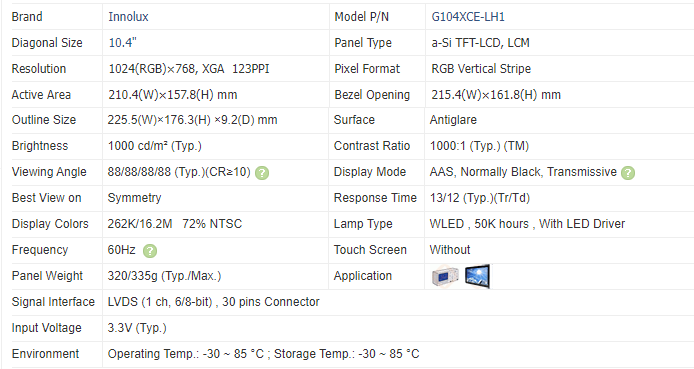The height and width of the screenshot is (369, 694).
Task: Click the 3.3V input voltage value
Action: pos(137,328)
